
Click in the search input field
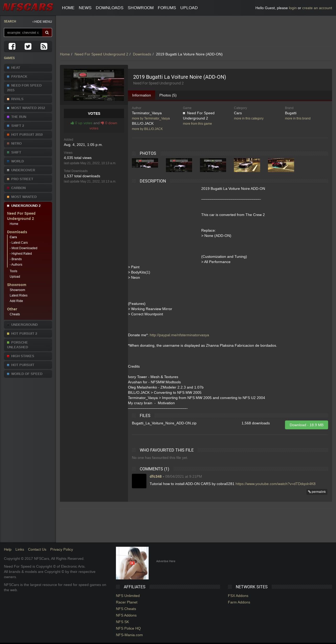pos(23,33)
